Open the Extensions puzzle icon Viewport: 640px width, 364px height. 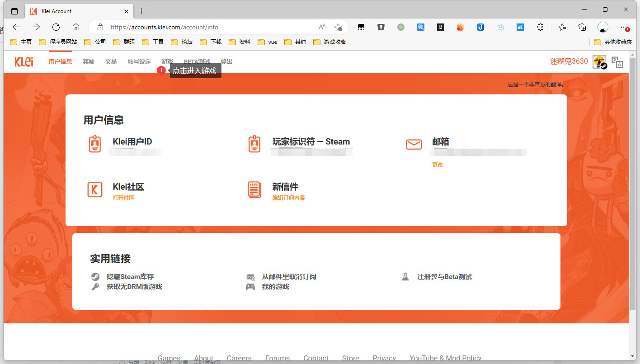click(540, 27)
